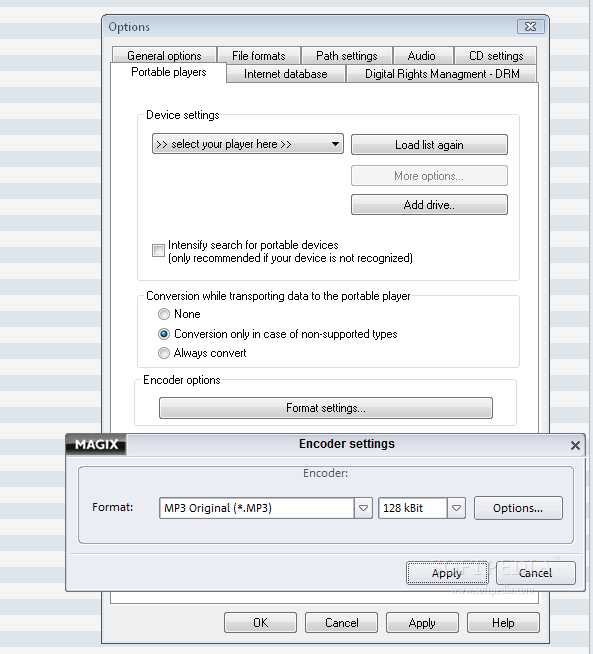Click the Add drive.. button
593x654 pixels.
tap(429, 205)
